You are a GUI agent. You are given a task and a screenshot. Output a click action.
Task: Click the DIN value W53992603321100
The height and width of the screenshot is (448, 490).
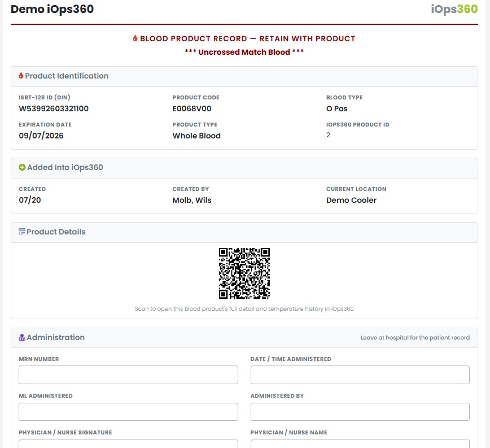(54, 108)
